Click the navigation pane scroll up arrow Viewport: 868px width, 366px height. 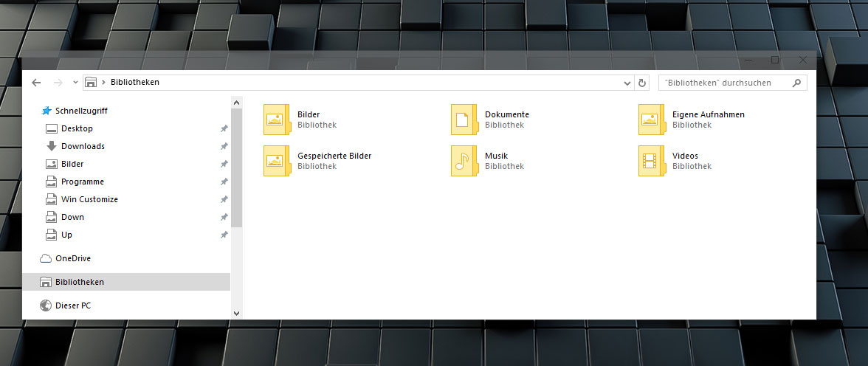tap(237, 103)
